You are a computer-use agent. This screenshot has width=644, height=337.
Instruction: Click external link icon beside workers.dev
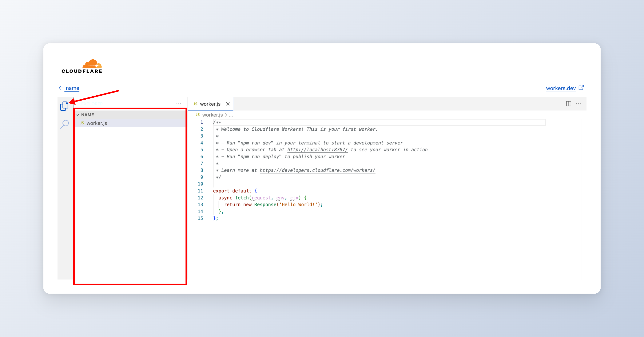click(581, 88)
